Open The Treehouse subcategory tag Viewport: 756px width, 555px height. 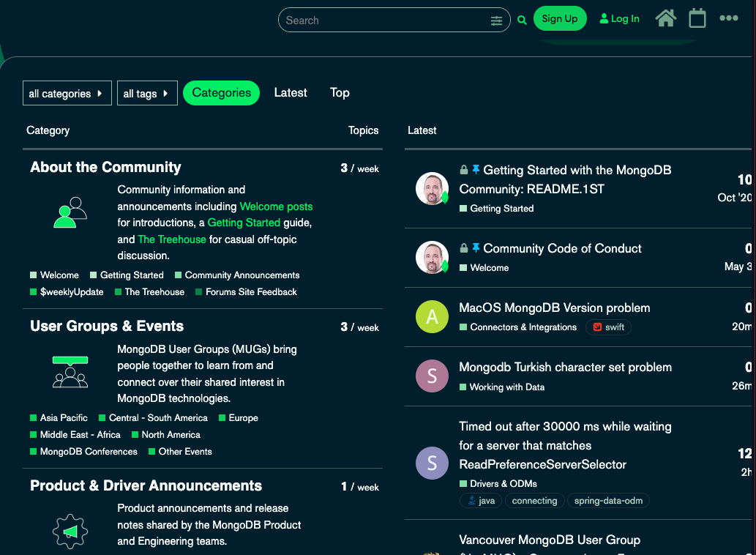pos(149,292)
